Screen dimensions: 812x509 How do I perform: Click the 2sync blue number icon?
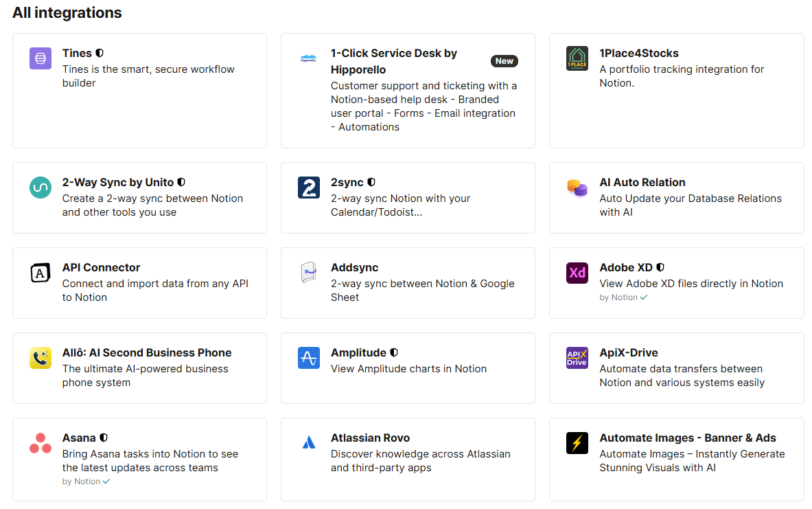click(309, 188)
